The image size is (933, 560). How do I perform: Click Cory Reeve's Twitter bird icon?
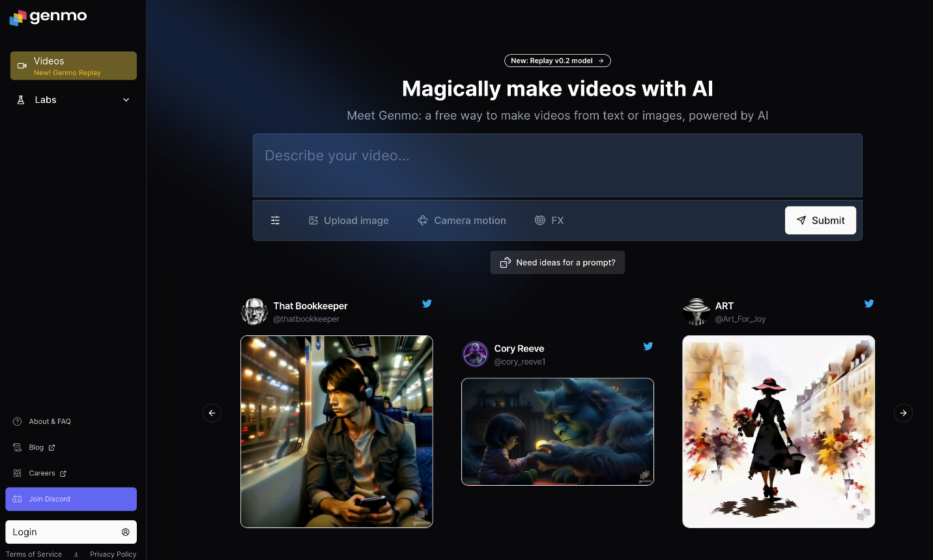click(648, 346)
